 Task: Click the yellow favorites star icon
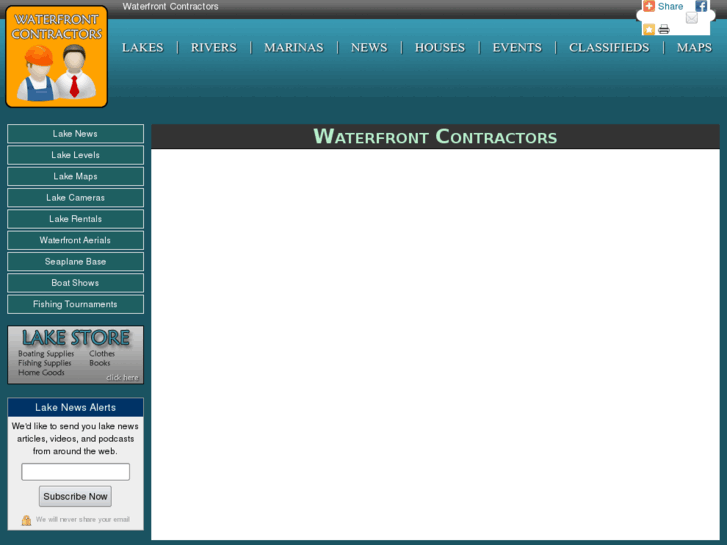(x=649, y=29)
